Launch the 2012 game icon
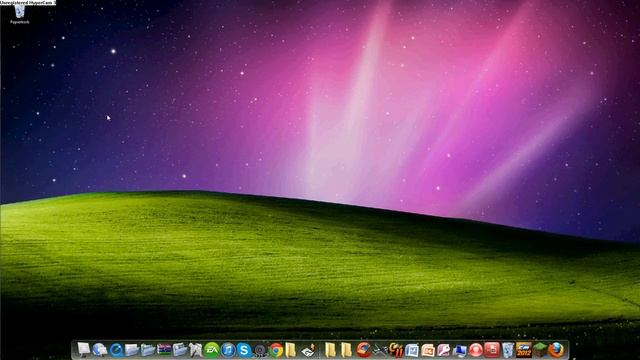The height and width of the screenshot is (360, 640). click(x=524, y=350)
